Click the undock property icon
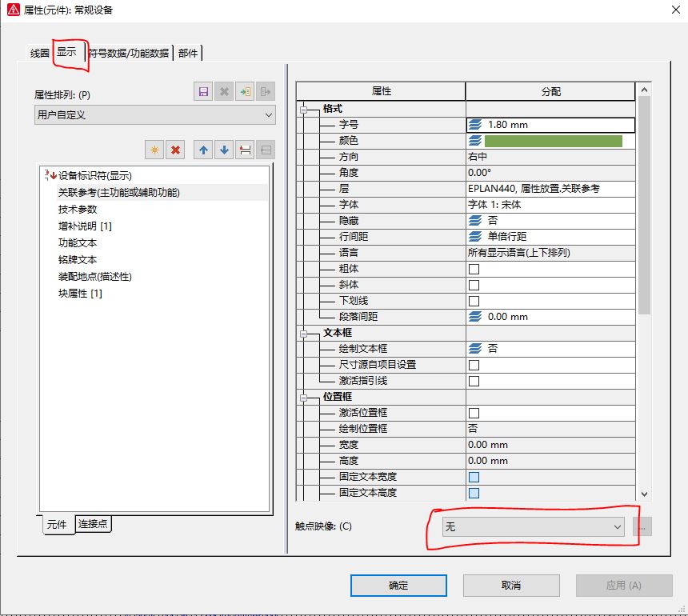The height and width of the screenshot is (616, 688). [246, 150]
